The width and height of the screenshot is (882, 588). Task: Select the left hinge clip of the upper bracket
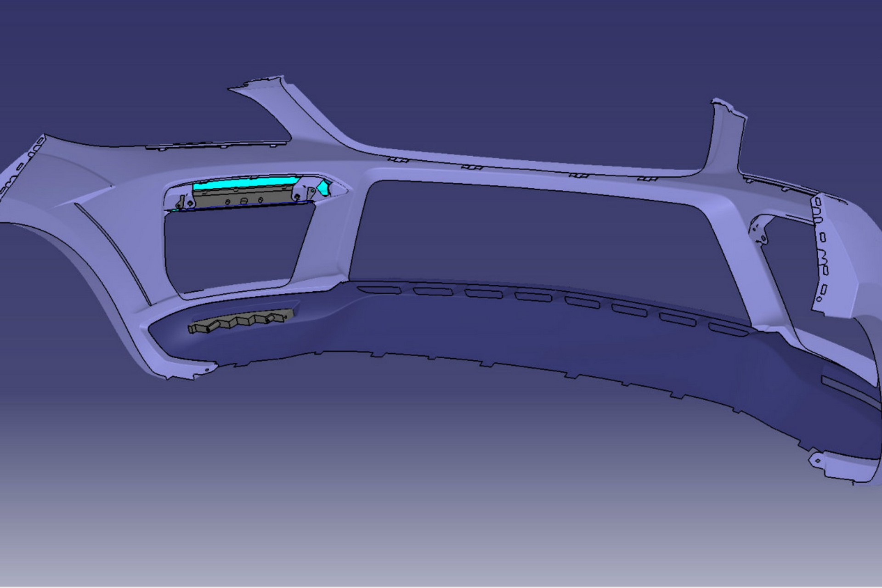click(182, 202)
